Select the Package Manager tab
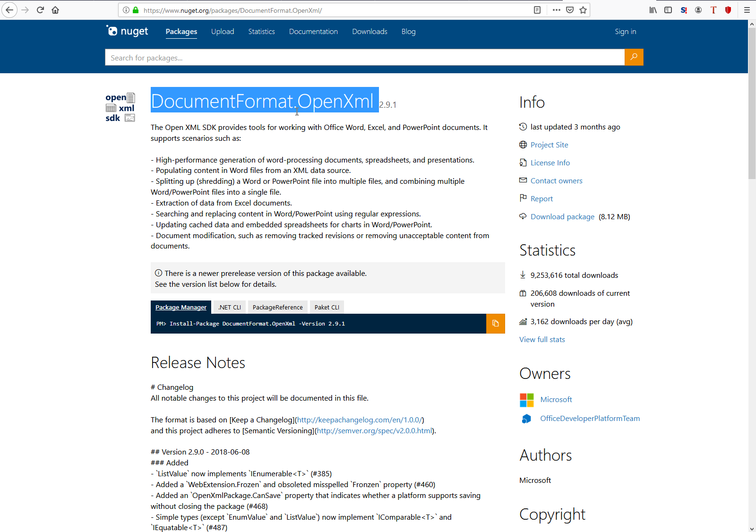 (x=181, y=307)
